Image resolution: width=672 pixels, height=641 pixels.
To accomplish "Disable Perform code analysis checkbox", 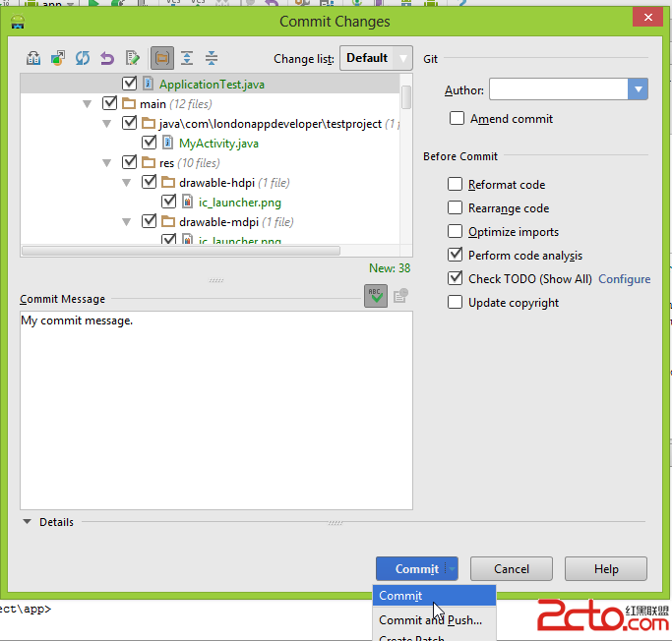I will 455,255.
